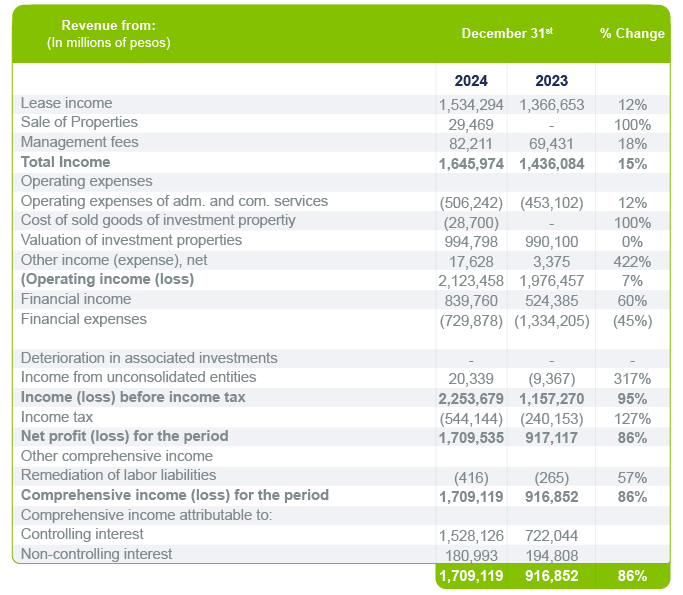Screen dimensions: 683x595
Task: Select the Income tax 127% change cell
Action: click(x=632, y=417)
